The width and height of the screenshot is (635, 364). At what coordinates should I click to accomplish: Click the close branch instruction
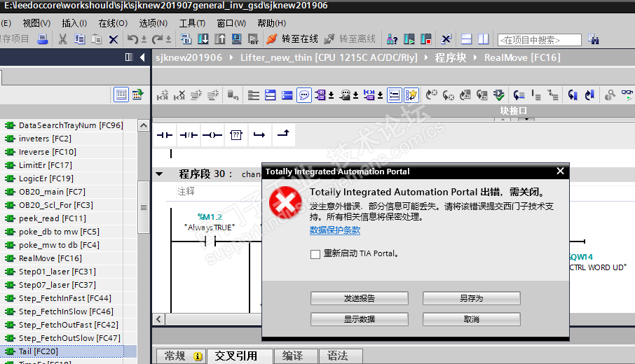point(283,134)
